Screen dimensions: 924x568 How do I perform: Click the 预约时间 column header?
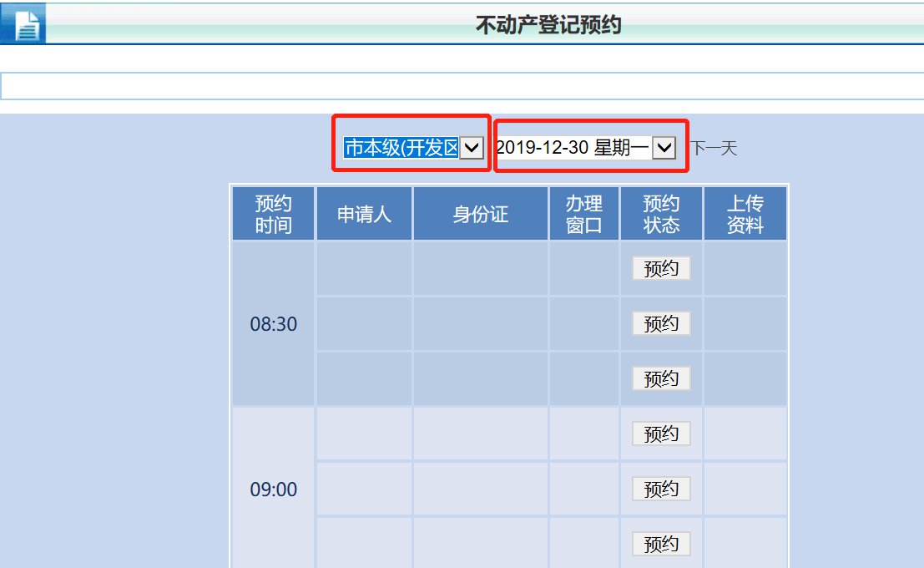[274, 214]
